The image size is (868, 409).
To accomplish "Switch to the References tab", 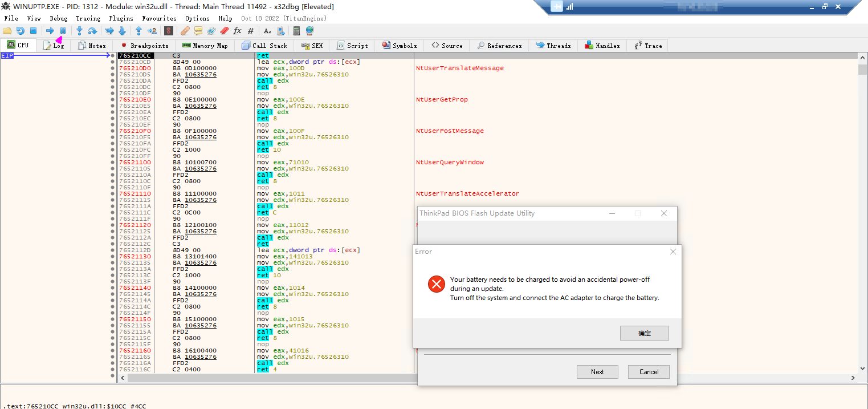I will [499, 46].
